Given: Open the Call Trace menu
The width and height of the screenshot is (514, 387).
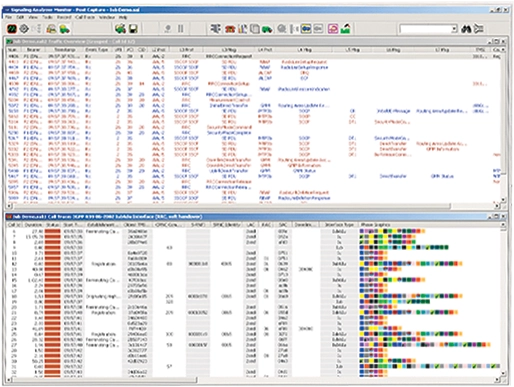Looking at the screenshot, I should 85,17.
